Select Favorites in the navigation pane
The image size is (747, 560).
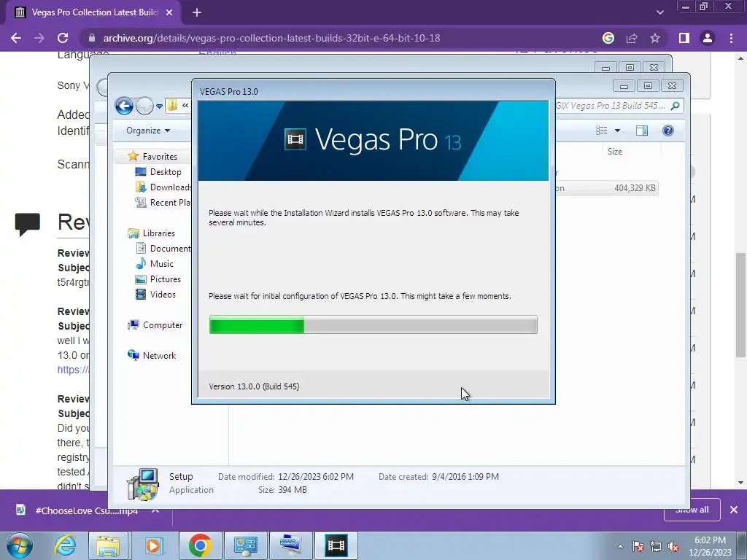coord(160,157)
